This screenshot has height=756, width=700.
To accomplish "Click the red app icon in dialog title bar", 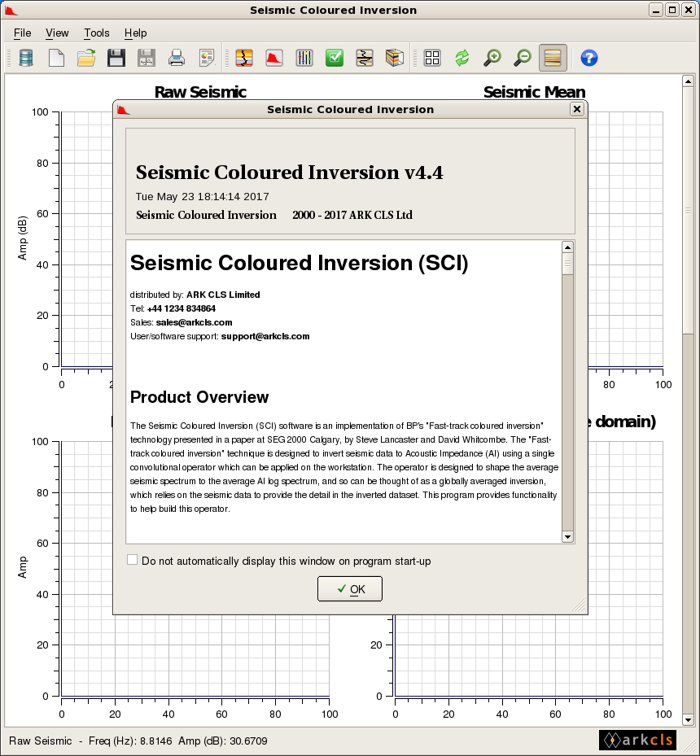I will pos(124,110).
